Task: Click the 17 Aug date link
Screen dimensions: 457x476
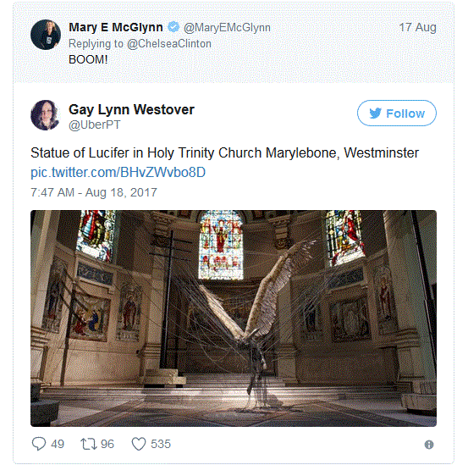Action: (x=417, y=28)
